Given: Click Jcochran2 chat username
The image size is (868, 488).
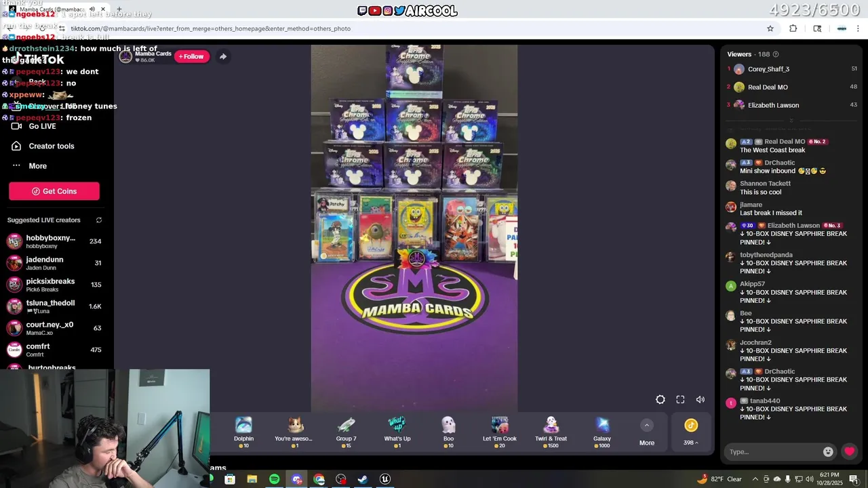Looking at the screenshot, I should point(755,343).
